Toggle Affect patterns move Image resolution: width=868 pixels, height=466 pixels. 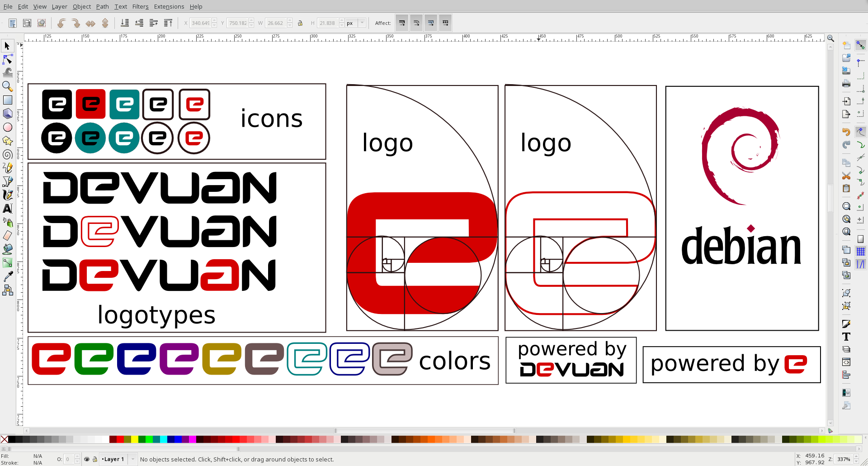pyautogui.click(x=445, y=23)
